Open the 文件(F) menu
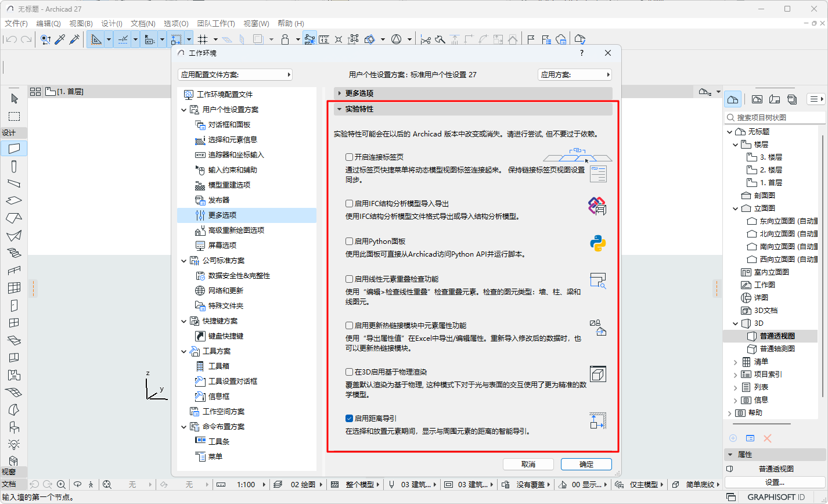 [x=16, y=24]
